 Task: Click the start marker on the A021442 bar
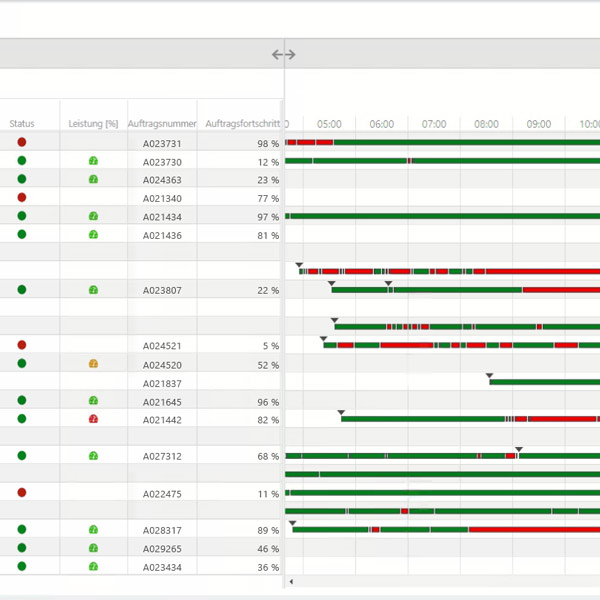tap(341, 412)
